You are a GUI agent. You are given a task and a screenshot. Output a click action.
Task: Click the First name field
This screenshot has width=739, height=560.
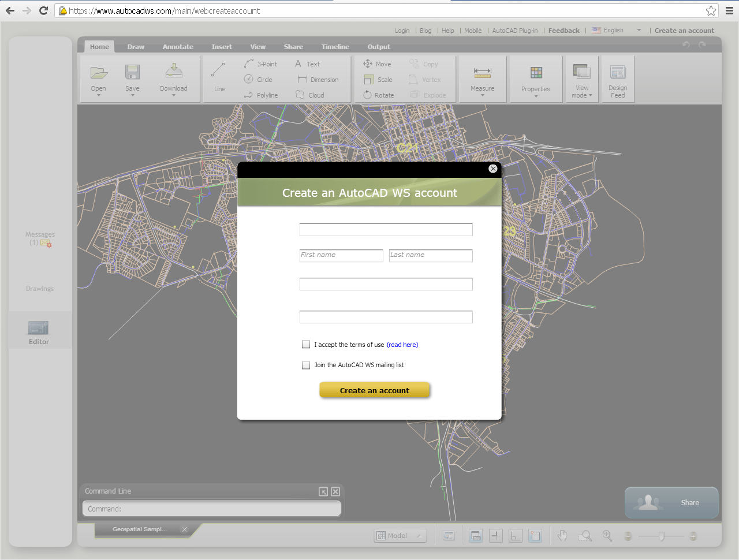point(341,255)
